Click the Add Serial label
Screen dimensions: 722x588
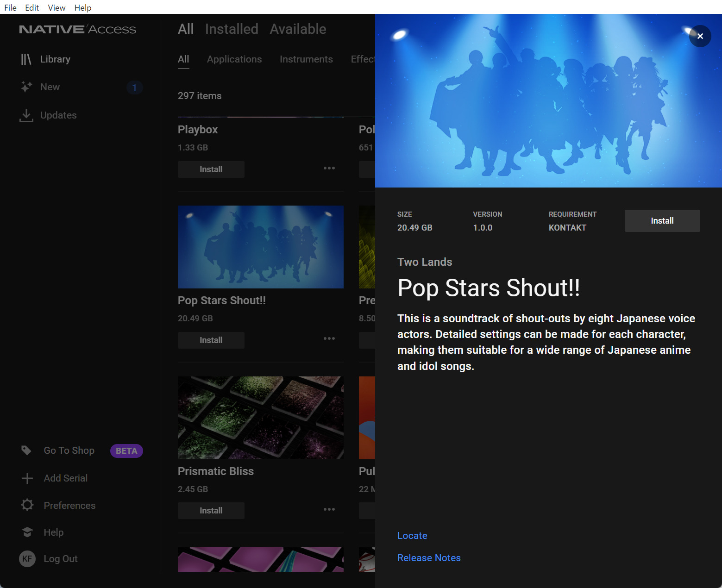pos(66,478)
